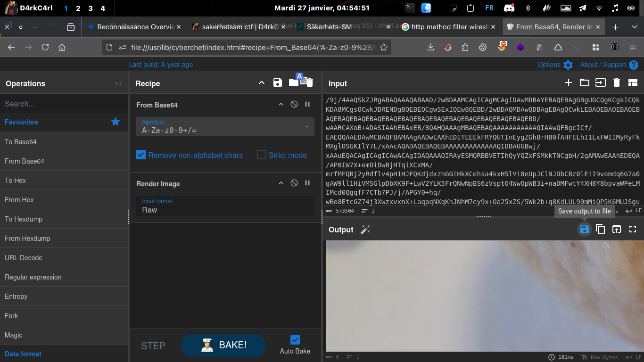
Task: Switch to the Reconnaissance Overview tab
Action: pyautogui.click(x=131, y=27)
